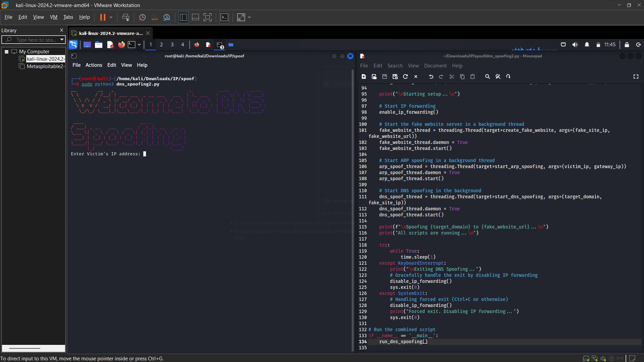The height and width of the screenshot is (362, 644).
Task: Open the Kali notifications bell
Action: (x=587, y=45)
